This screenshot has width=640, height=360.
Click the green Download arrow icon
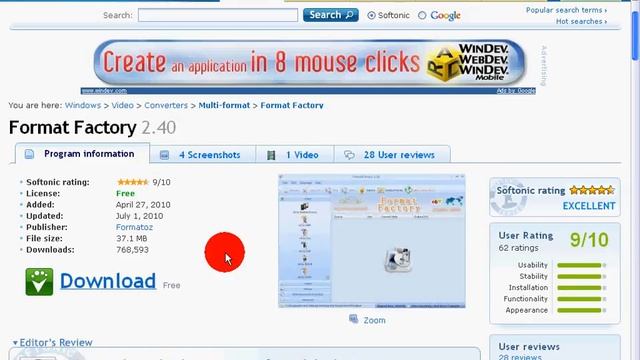39,282
